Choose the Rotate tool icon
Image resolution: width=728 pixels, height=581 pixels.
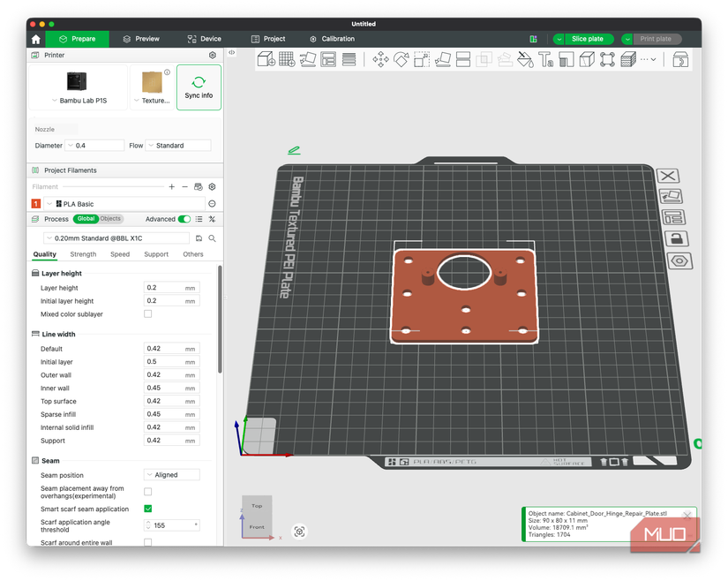point(402,59)
